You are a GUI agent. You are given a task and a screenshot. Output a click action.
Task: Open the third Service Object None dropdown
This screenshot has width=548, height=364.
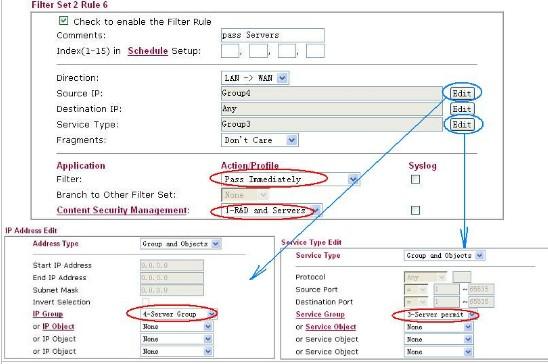pos(438,351)
